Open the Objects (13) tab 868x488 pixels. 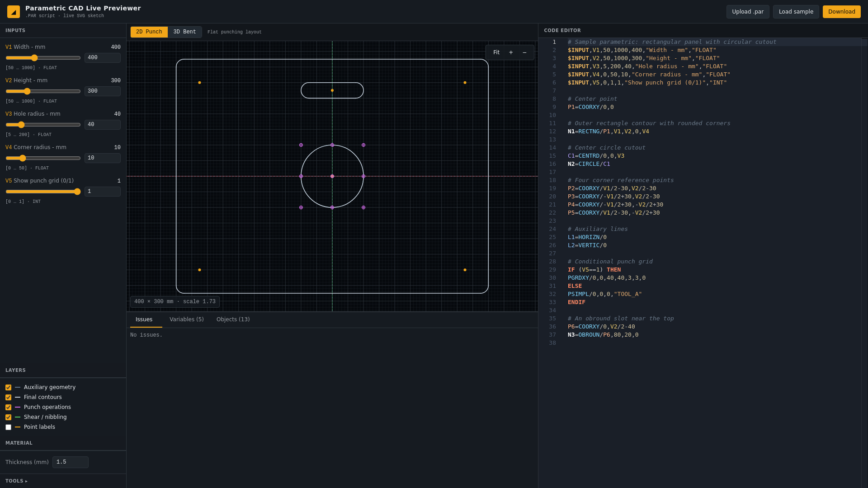[x=233, y=319]
